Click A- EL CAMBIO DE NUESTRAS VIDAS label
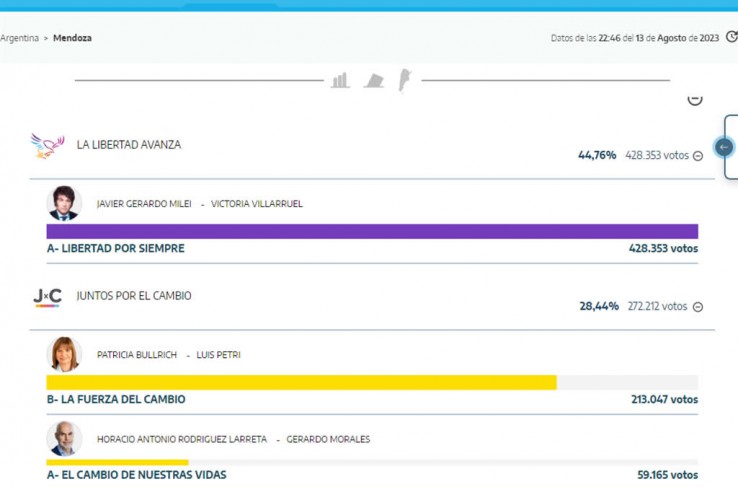 tap(136, 475)
